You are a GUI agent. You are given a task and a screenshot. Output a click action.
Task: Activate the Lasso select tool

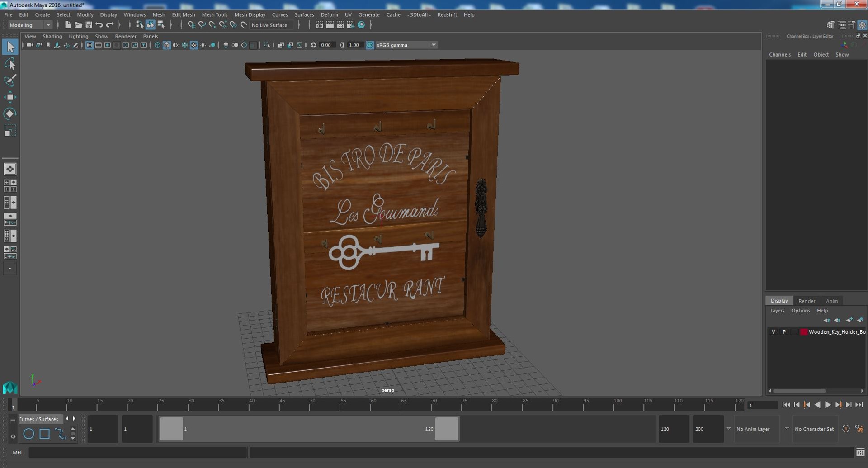click(10, 64)
